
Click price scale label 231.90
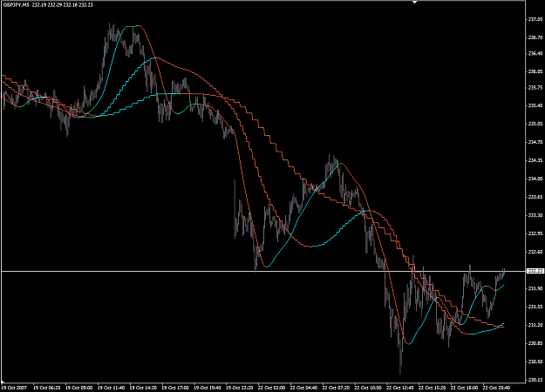[535, 288]
